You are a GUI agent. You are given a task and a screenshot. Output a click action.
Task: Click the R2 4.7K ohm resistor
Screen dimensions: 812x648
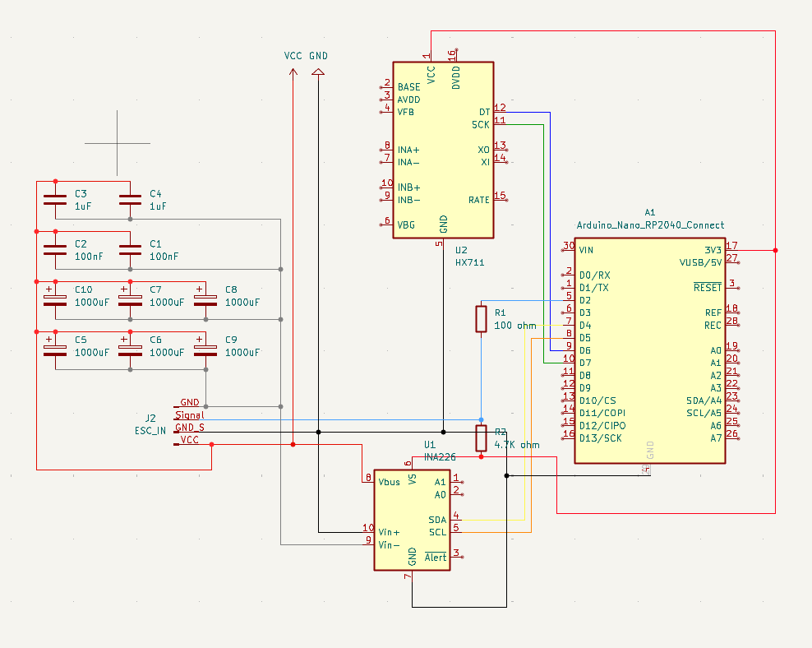pos(481,438)
